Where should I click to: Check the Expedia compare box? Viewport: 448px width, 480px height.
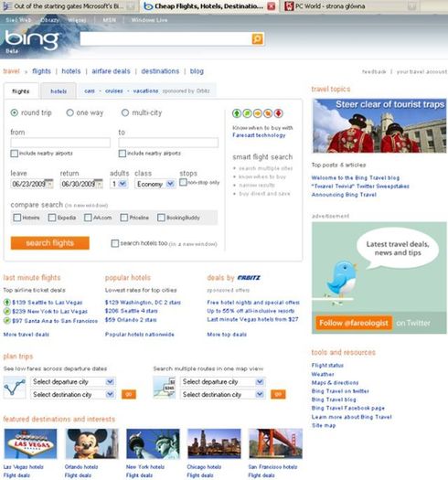[52, 218]
